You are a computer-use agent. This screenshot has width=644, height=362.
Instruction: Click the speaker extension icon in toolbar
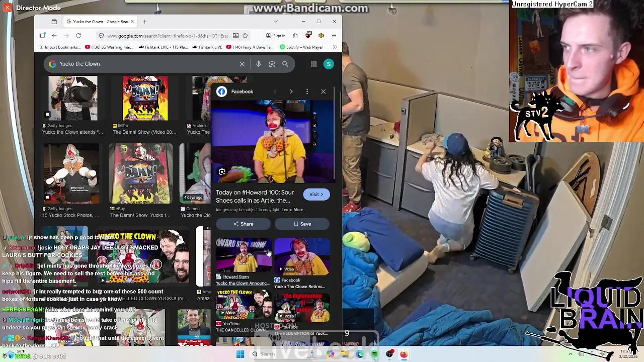tap(321, 36)
